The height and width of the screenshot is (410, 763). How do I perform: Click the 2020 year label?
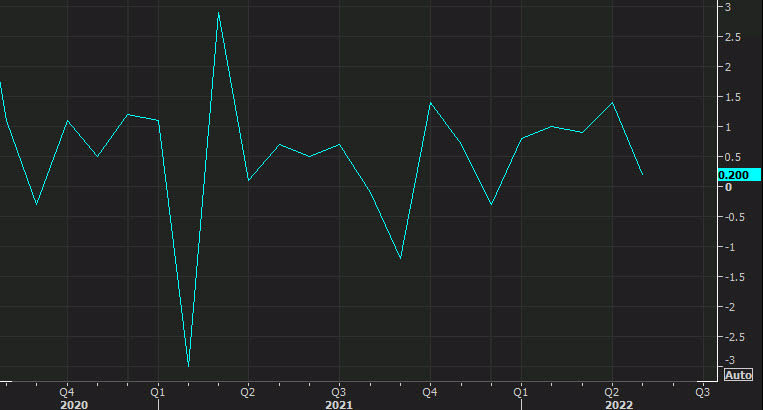click(x=74, y=405)
